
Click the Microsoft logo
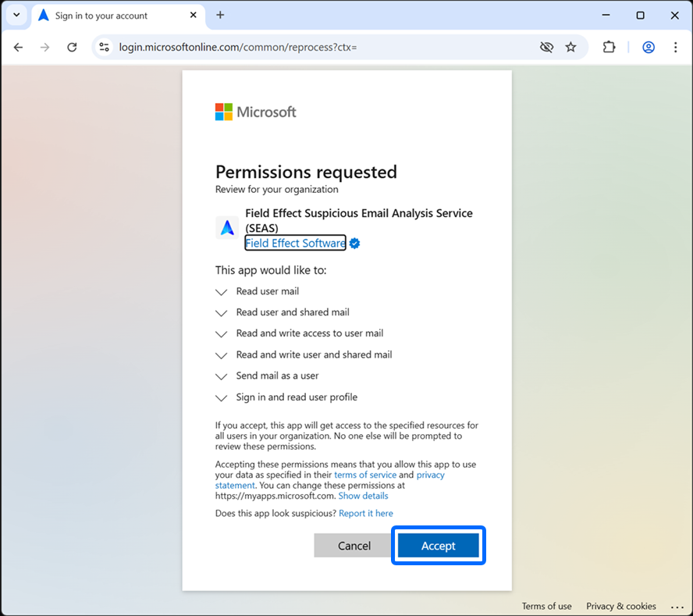(x=255, y=112)
